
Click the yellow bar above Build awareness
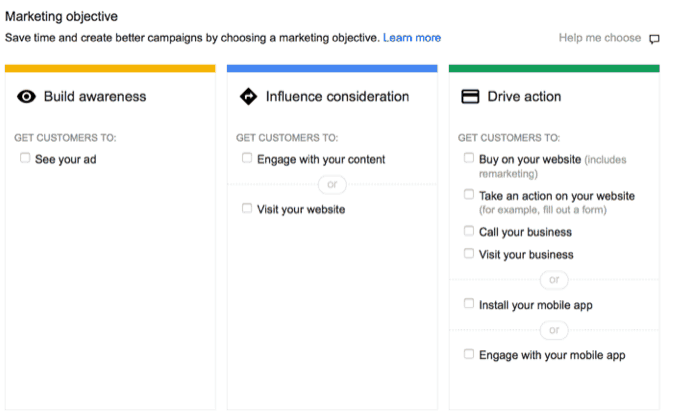coord(110,68)
